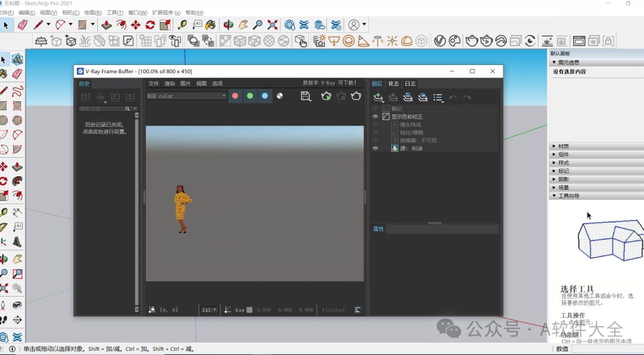644x355 pixels.
Task: Toggle the green channel swatch
Action: (250, 96)
